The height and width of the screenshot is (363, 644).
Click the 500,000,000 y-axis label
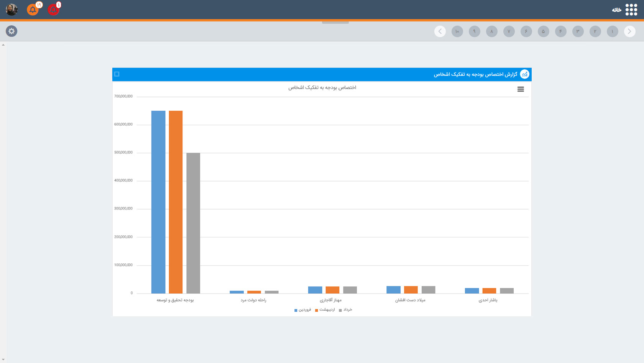pyautogui.click(x=123, y=152)
